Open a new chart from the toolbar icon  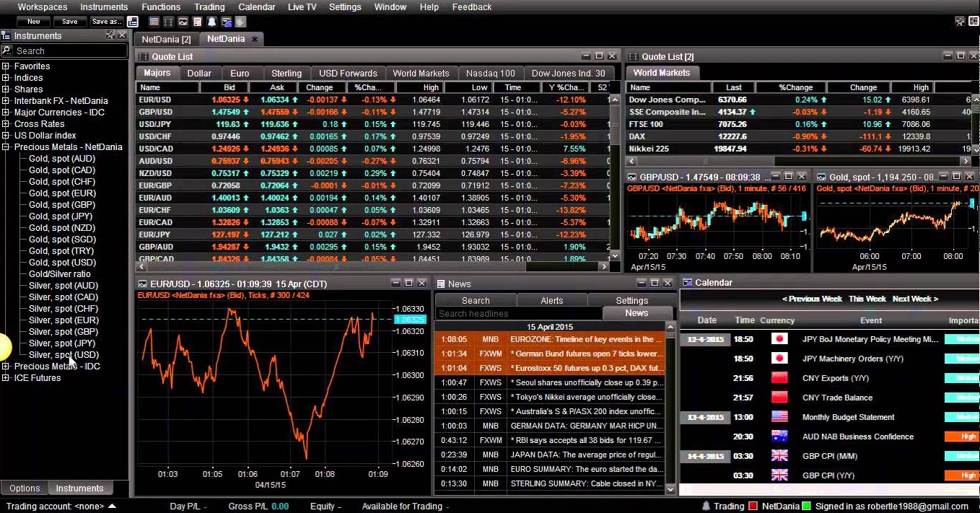tap(183, 22)
